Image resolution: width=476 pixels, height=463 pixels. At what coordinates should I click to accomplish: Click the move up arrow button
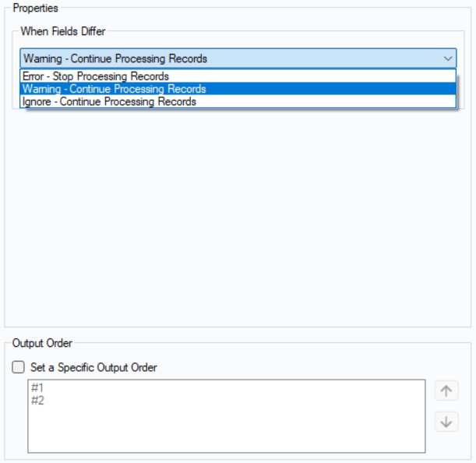point(446,391)
